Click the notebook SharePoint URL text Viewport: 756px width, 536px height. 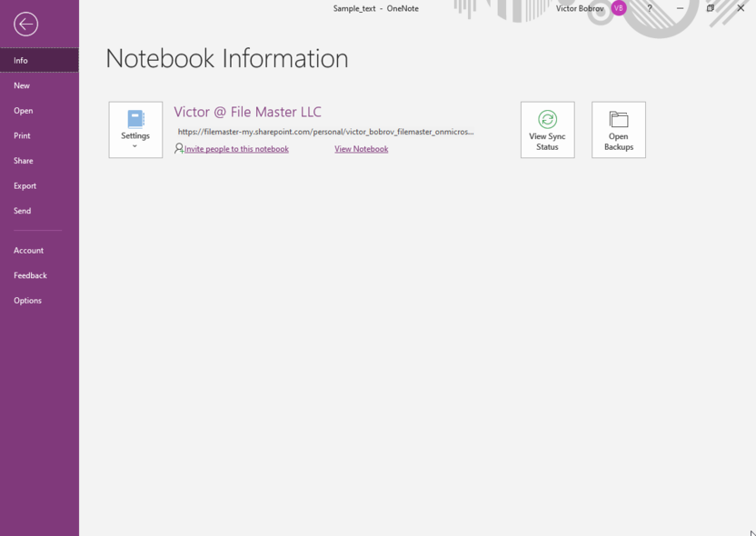point(325,132)
